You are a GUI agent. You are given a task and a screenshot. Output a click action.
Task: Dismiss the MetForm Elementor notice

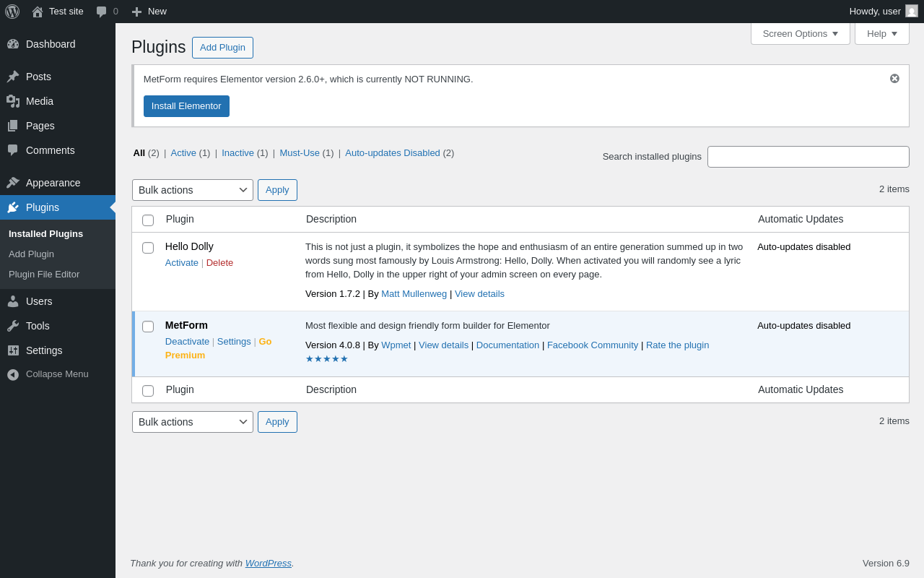click(x=894, y=78)
